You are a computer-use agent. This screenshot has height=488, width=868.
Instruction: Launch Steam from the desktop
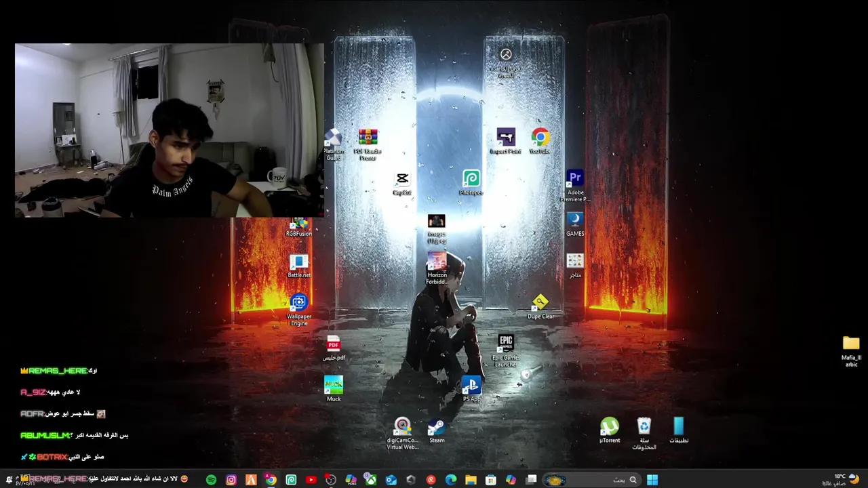(x=437, y=430)
